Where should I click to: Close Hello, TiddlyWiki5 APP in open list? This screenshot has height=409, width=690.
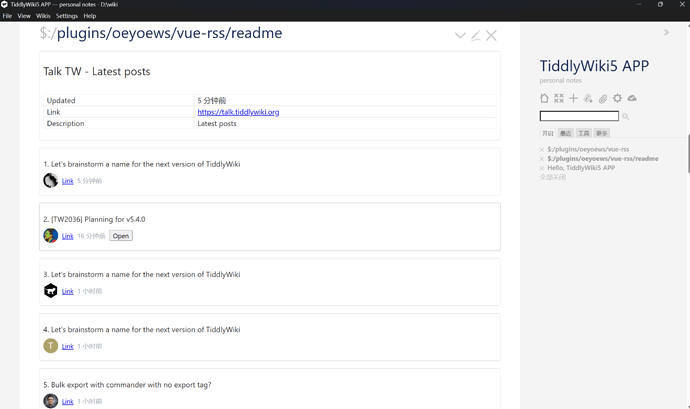(542, 168)
